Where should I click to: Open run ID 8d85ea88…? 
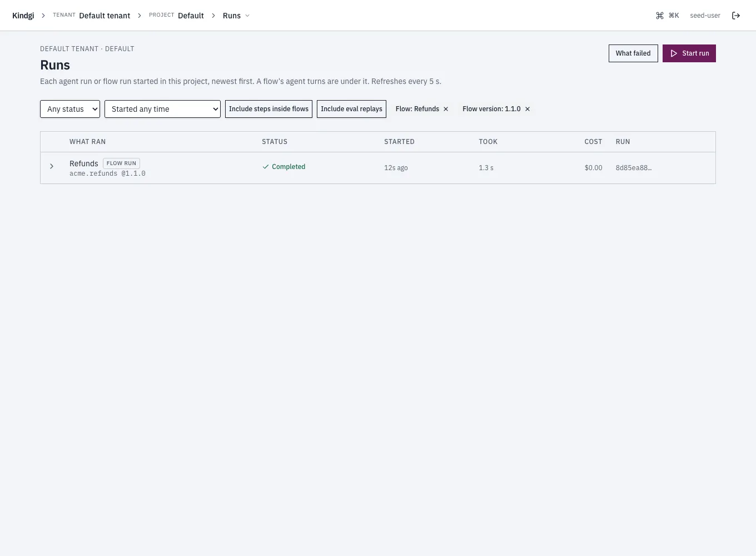pyautogui.click(x=633, y=168)
